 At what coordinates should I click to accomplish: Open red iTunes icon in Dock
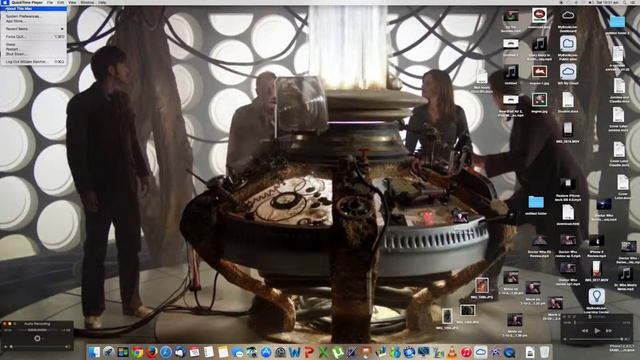tap(467, 352)
